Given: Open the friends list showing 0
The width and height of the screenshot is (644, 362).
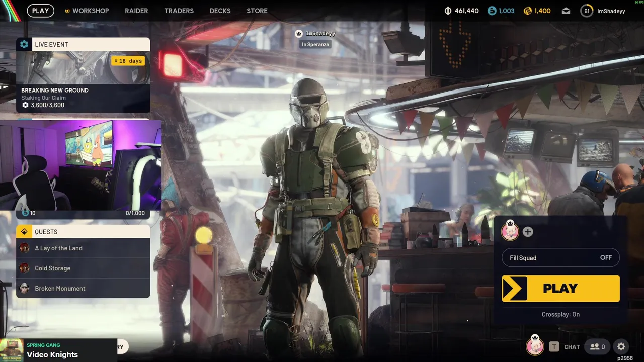Looking at the screenshot, I should [x=597, y=346].
